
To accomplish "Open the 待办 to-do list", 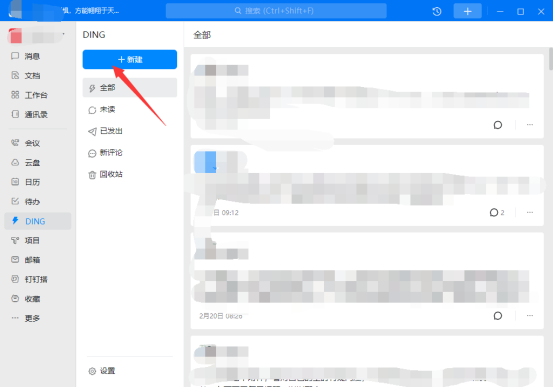I will tap(25, 201).
